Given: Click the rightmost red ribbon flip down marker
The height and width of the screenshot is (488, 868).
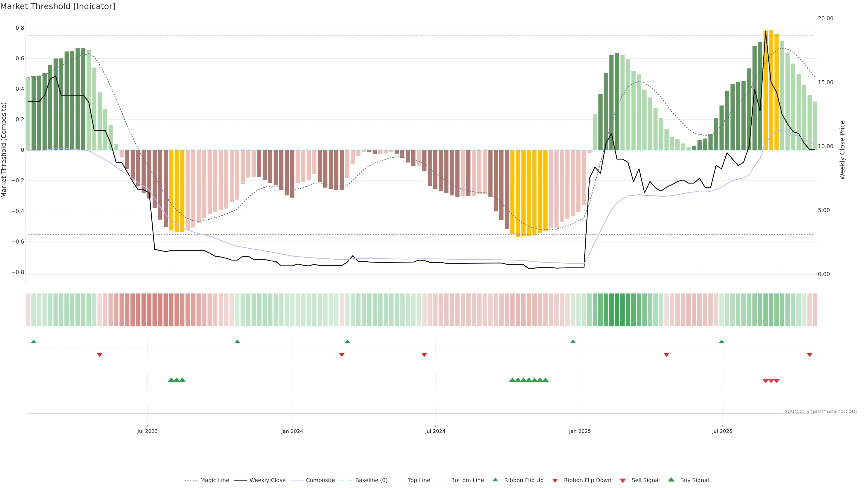Looking at the screenshot, I should coord(809,355).
